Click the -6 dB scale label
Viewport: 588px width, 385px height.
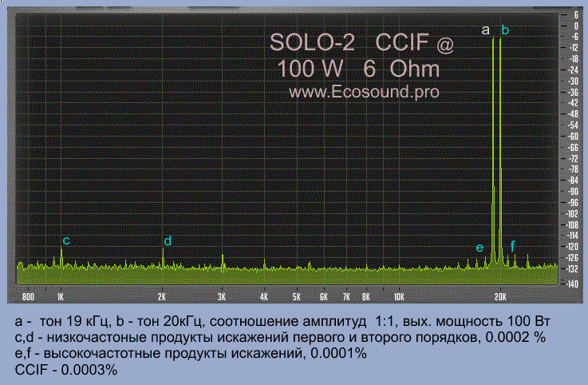(x=574, y=37)
